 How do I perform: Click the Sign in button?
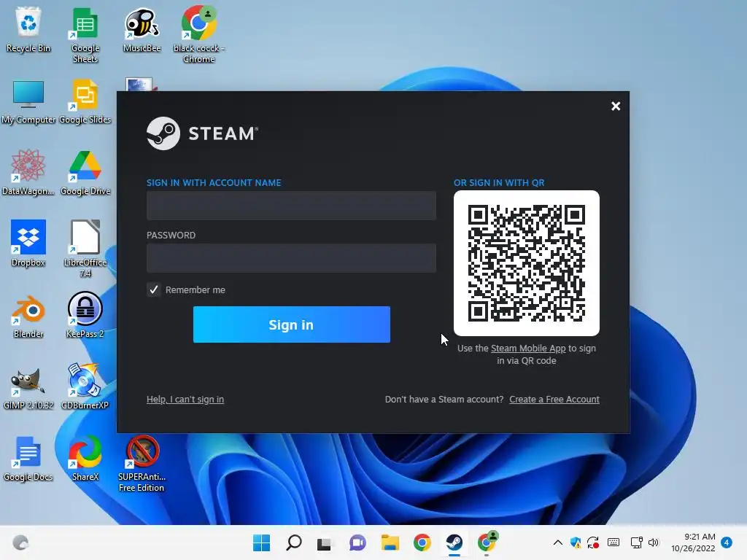pos(292,324)
